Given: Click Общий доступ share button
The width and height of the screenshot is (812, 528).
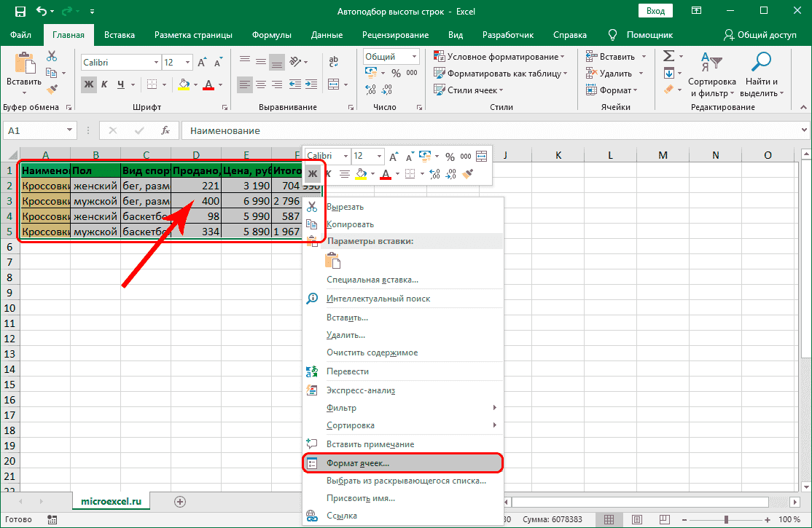Looking at the screenshot, I should (x=760, y=34).
